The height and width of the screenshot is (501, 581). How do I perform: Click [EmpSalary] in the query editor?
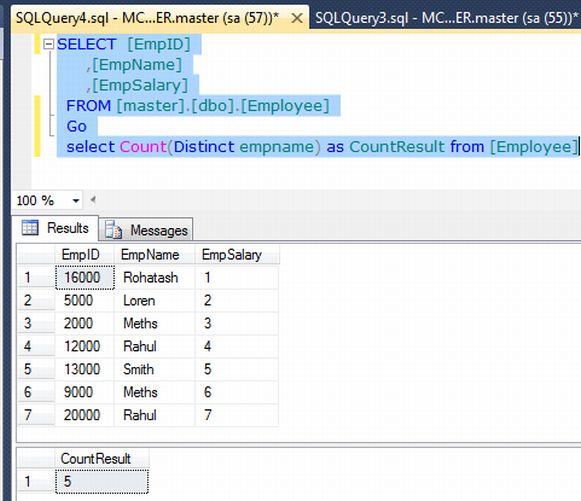coord(140,85)
